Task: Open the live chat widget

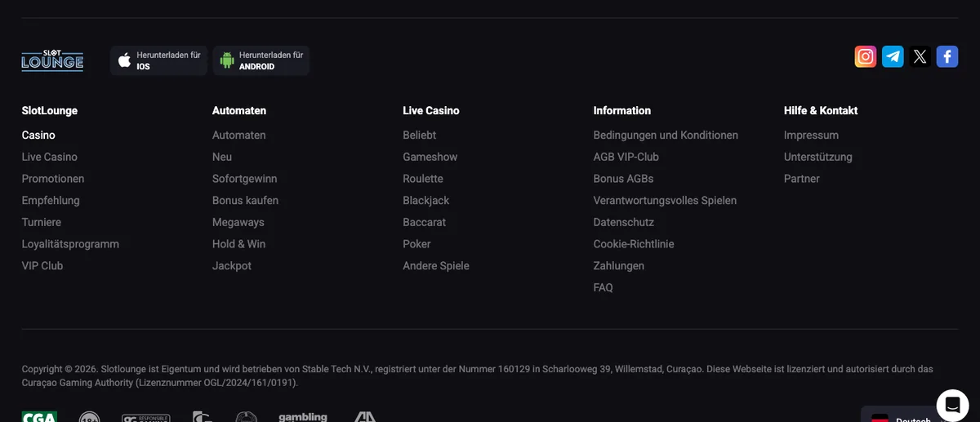Action: pos(952,405)
